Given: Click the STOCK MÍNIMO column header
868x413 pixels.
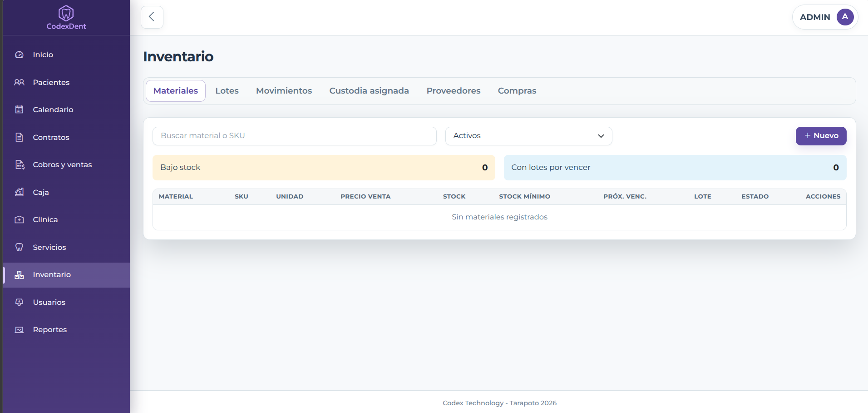Looking at the screenshot, I should 524,197.
